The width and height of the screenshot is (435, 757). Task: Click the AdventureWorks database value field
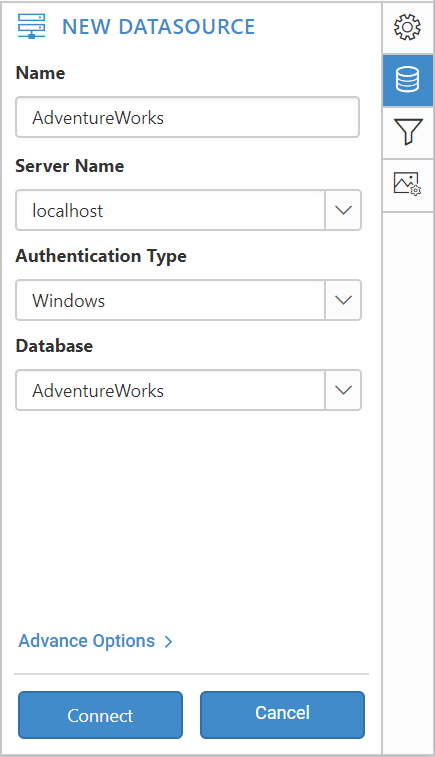pos(170,390)
